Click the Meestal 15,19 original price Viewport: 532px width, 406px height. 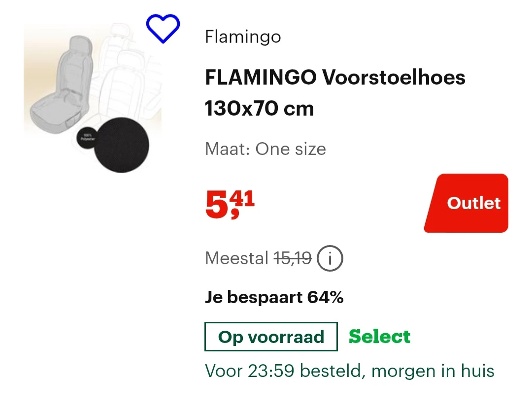coord(258,258)
